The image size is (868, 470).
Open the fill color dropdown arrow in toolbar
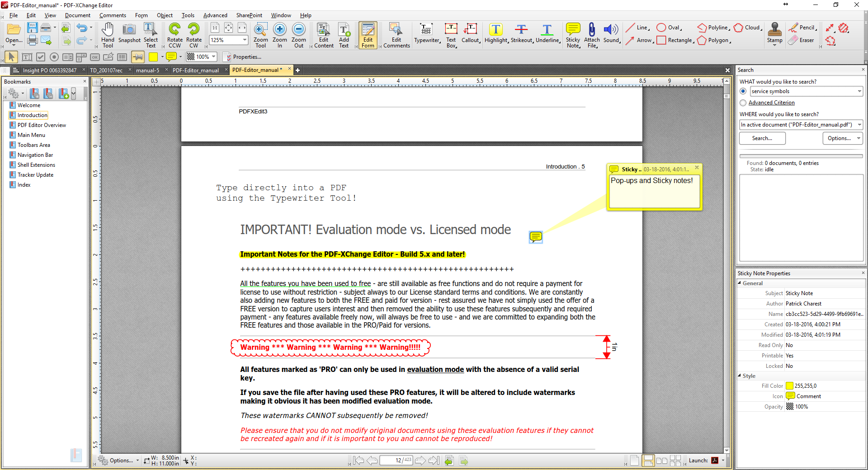tap(162, 57)
